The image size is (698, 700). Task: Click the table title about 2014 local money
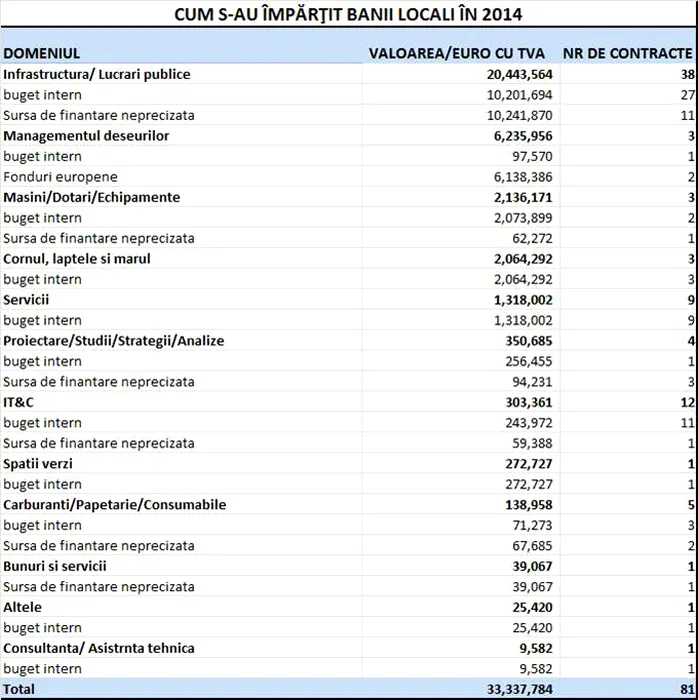point(348,15)
